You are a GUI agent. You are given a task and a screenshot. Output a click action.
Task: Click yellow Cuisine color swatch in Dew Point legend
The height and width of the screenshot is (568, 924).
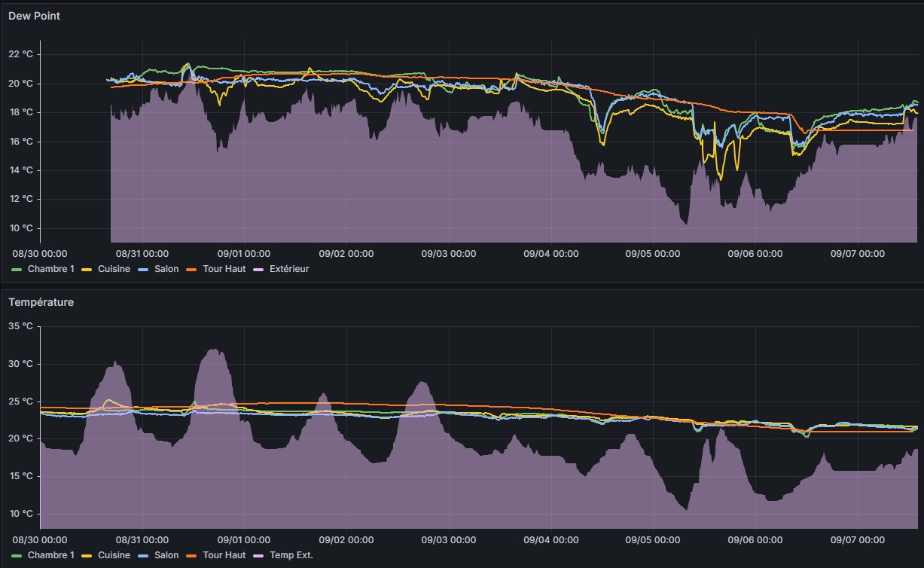pyautogui.click(x=87, y=269)
